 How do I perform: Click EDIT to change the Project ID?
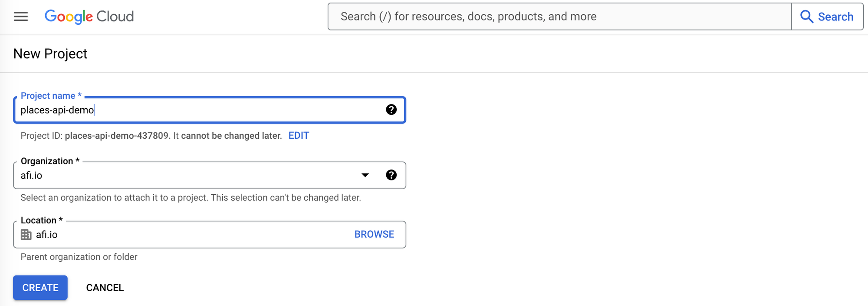click(x=299, y=135)
